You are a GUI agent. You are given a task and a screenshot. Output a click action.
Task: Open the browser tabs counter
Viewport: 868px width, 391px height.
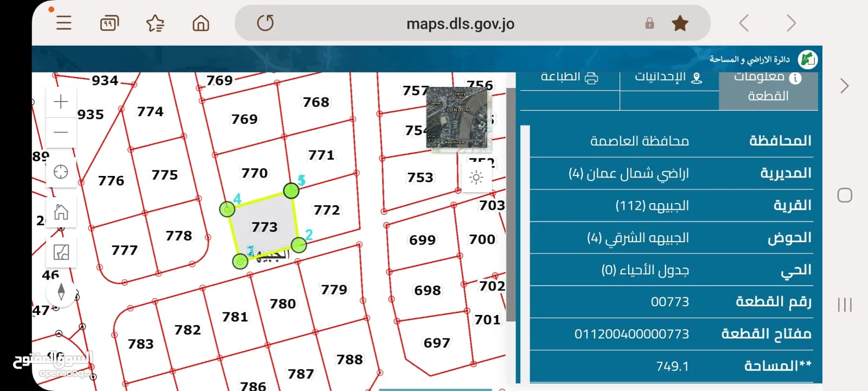[x=109, y=23]
